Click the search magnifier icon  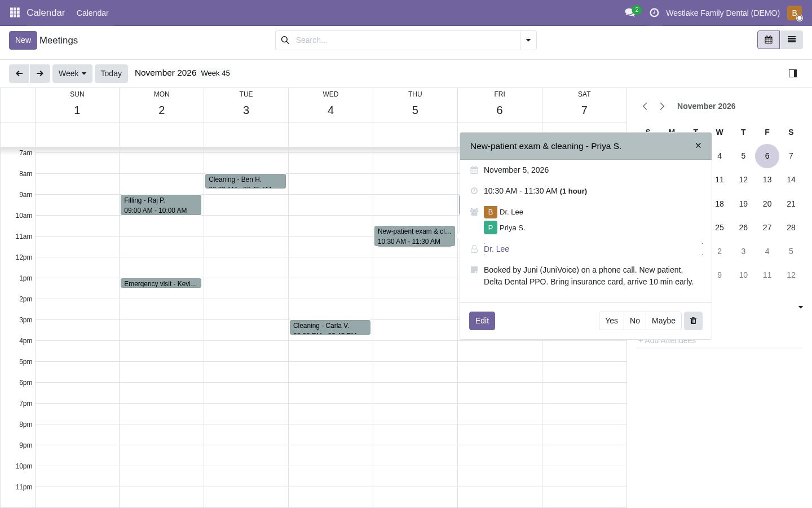(x=285, y=40)
